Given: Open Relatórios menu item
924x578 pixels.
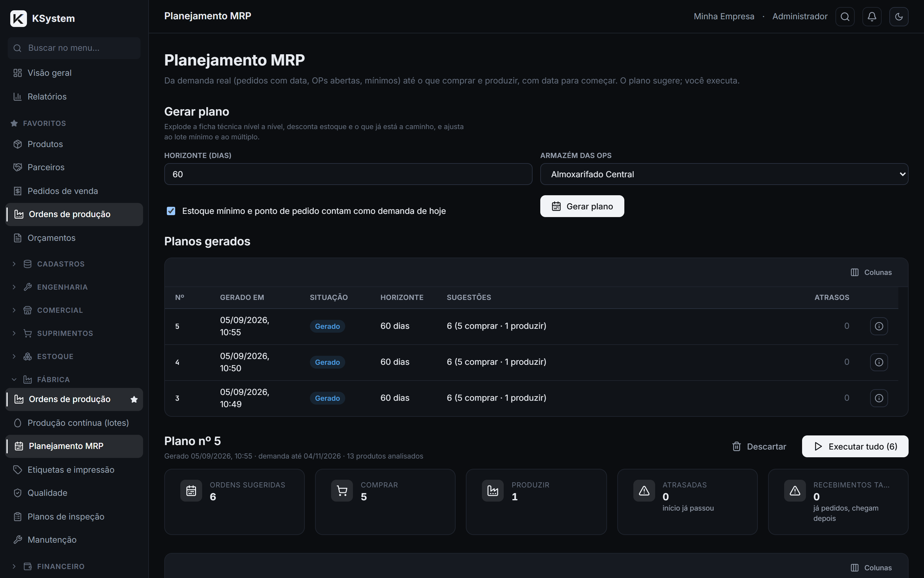Looking at the screenshot, I should [x=74, y=96].
